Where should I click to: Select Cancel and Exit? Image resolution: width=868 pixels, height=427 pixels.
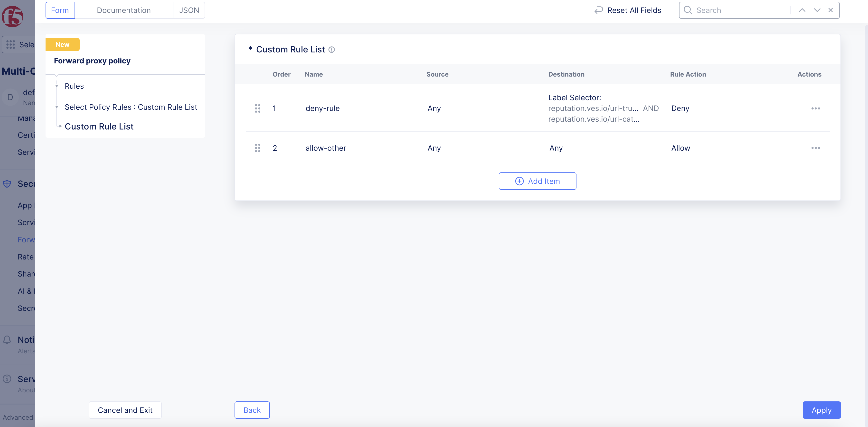click(x=125, y=410)
